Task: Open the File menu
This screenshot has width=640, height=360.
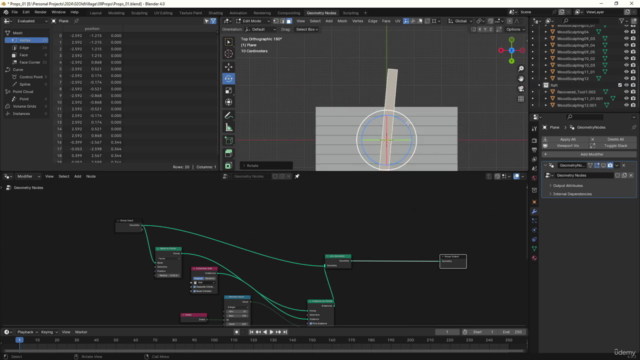Action: (15, 12)
